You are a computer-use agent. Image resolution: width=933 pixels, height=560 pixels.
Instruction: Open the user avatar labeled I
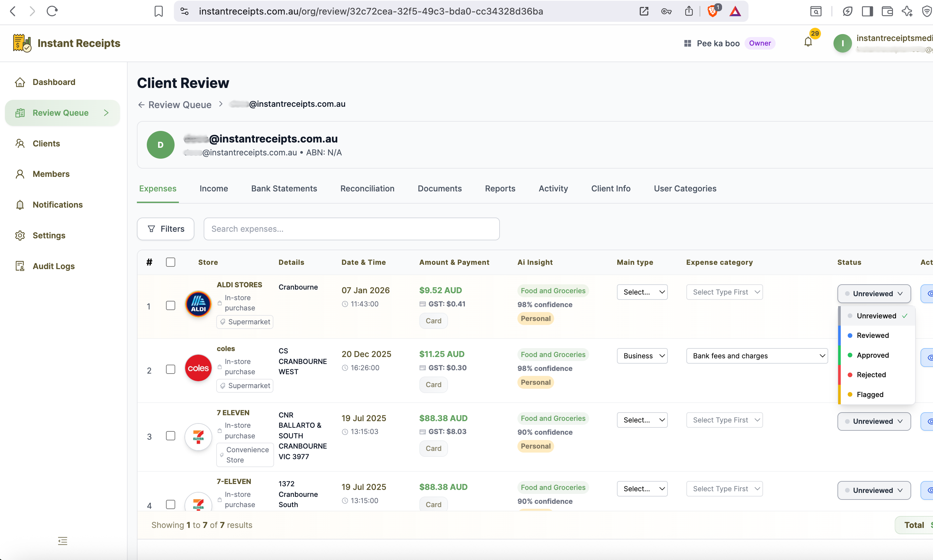coord(842,43)
